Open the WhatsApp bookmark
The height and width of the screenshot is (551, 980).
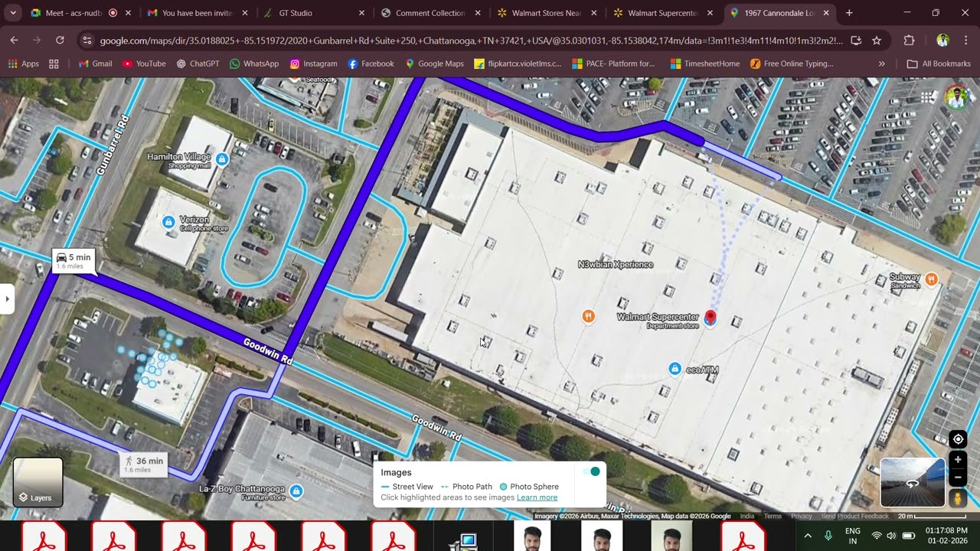click(x=254, y=64)
